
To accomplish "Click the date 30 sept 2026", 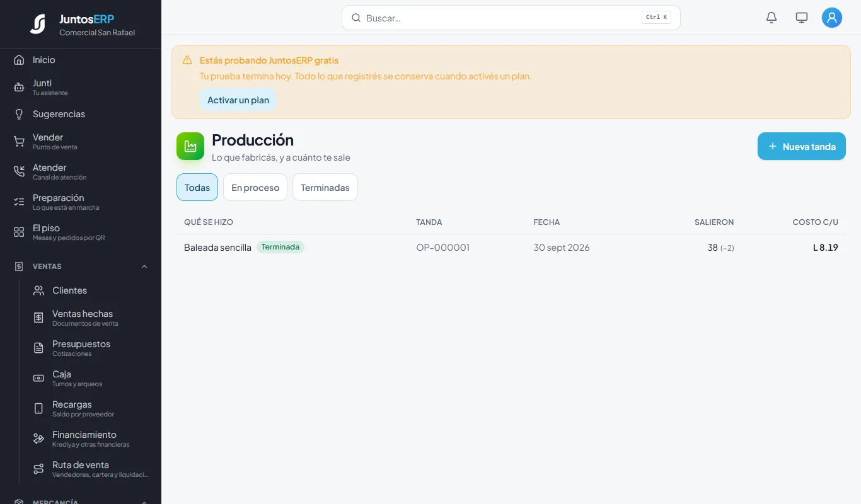I will [562, 248].
